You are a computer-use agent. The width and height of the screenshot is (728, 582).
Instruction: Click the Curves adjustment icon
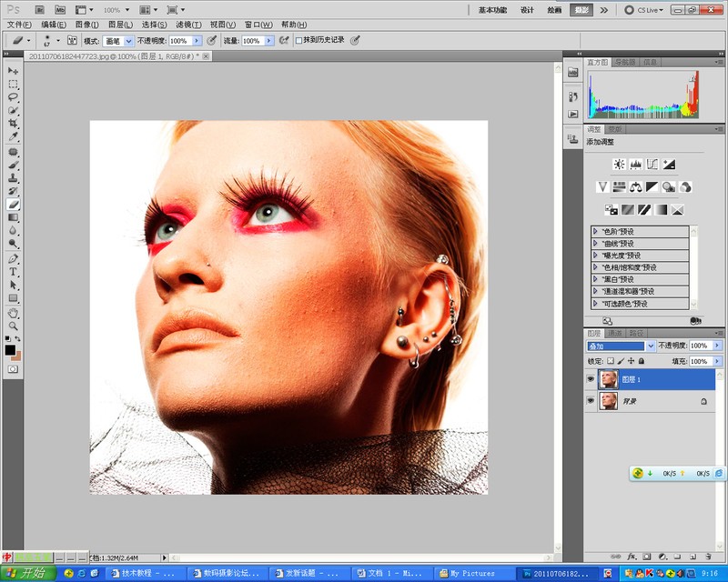(x=652, y=165)
